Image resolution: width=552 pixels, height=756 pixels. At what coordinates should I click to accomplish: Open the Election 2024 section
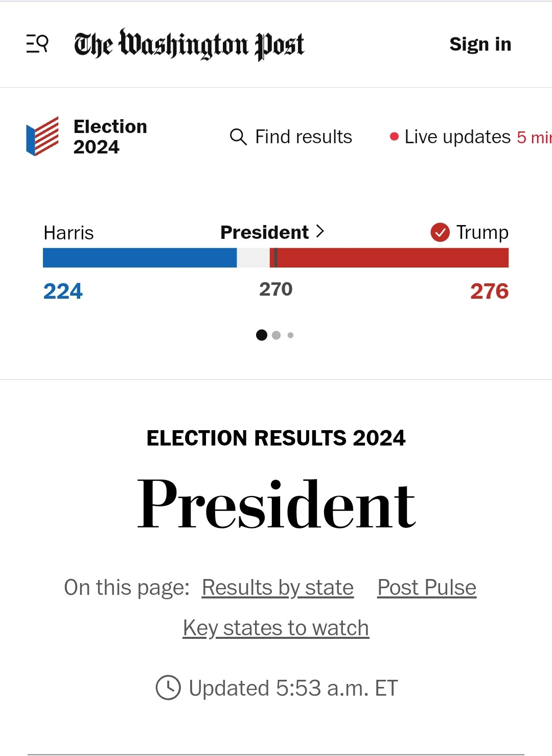coord(110,137)
